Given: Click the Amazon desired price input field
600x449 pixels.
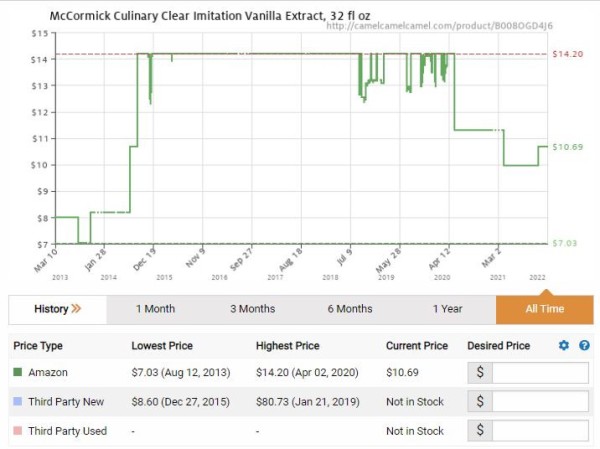Looking at the screenshot, I should (540, 373).
